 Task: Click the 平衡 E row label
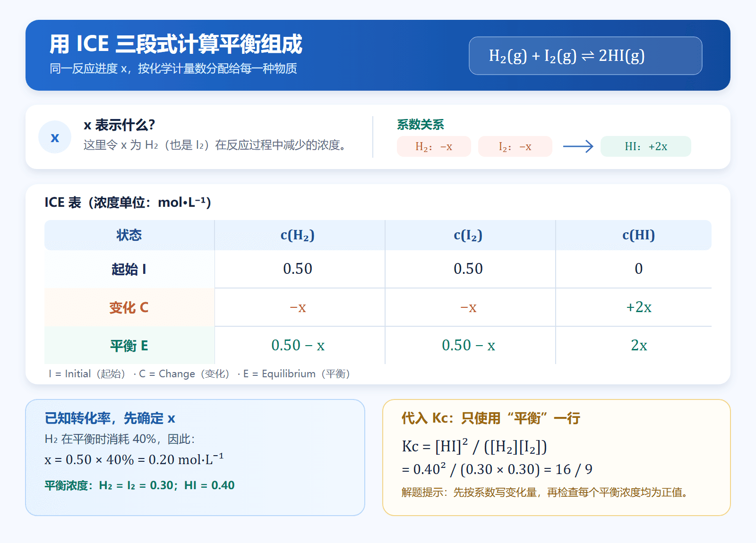click(x=129, y=346)
